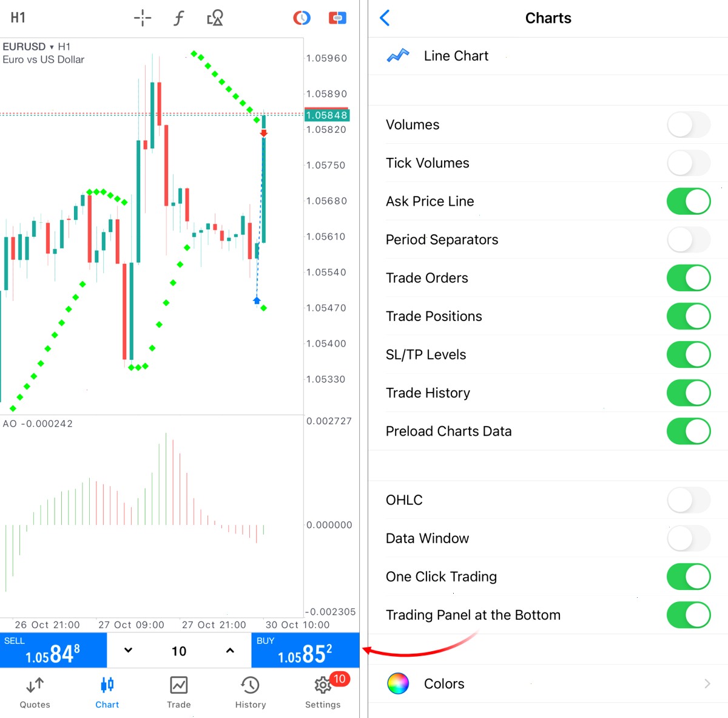728x718 pixels.
Task: Enable the Volumes switch
Action: coord(689,125)
